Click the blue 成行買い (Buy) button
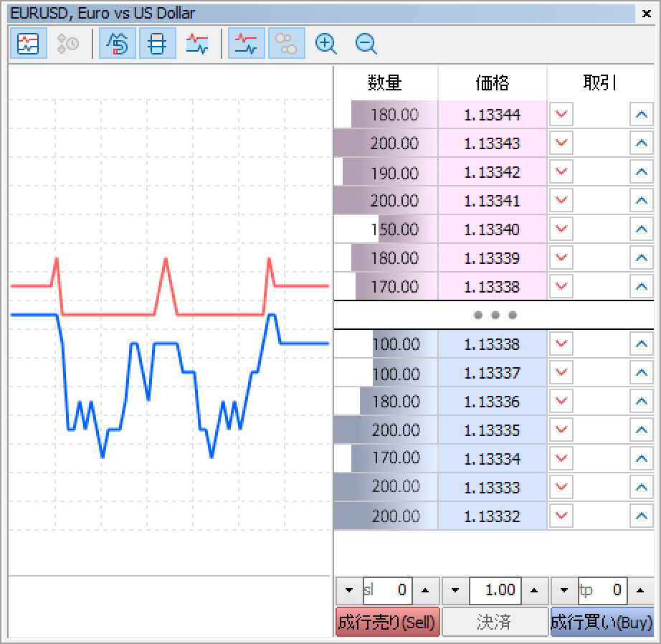 tap(602, 622)
